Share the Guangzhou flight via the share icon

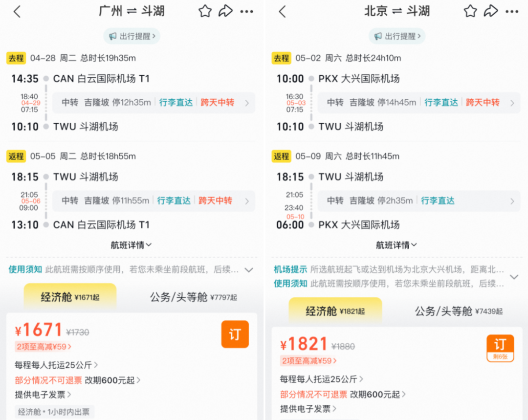(x=226, y=11)
